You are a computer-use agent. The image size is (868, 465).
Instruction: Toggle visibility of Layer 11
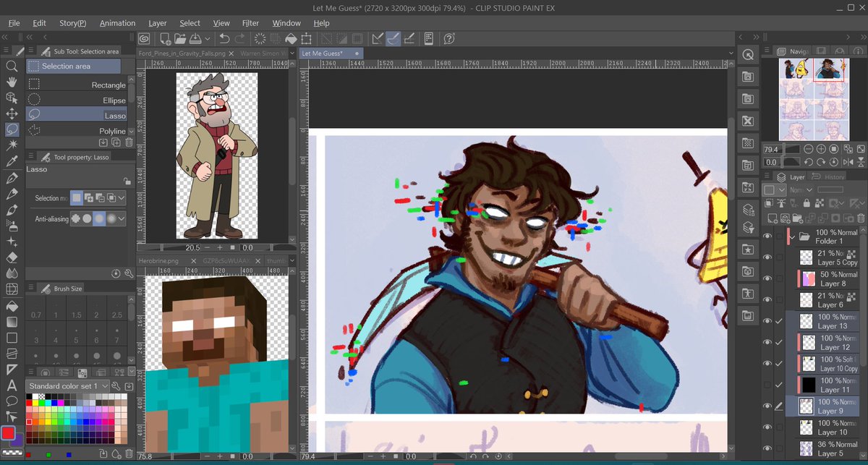point(767,385)
